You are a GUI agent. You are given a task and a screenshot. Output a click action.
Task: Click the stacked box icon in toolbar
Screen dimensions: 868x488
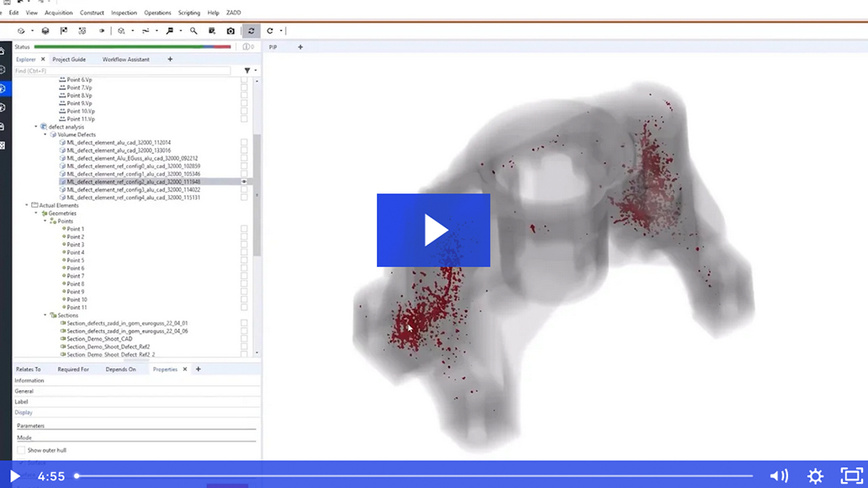click(x=45, y=31)
